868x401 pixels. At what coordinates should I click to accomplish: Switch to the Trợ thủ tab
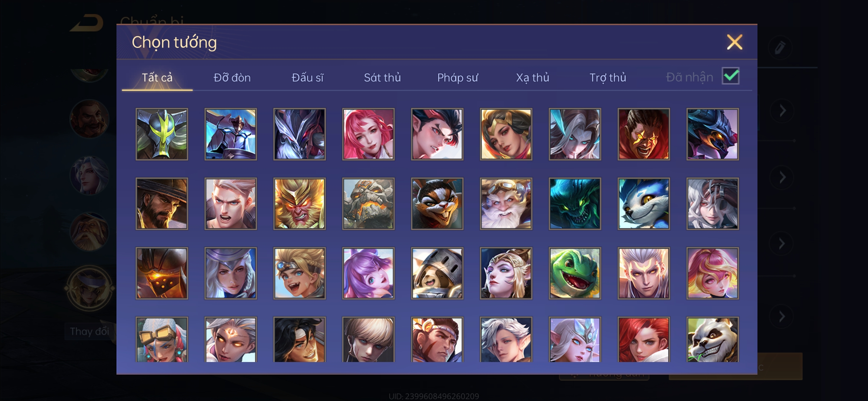tap(608, 77)
